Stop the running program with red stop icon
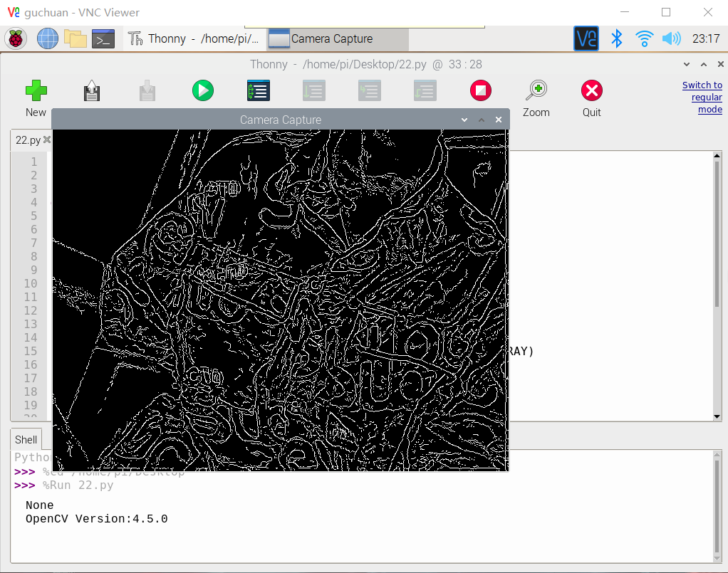Image resolution: width=728 pixels, height=573 pixels. pyautogui.click(x=481, y=90)
